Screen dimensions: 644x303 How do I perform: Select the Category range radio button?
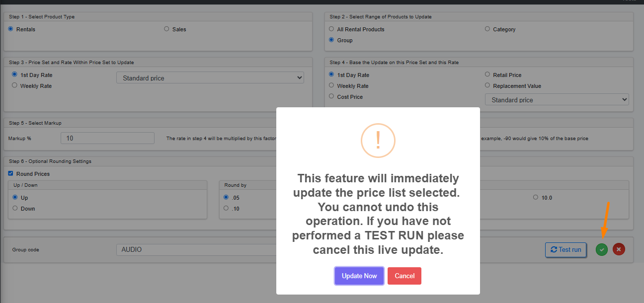pos(487,29)
